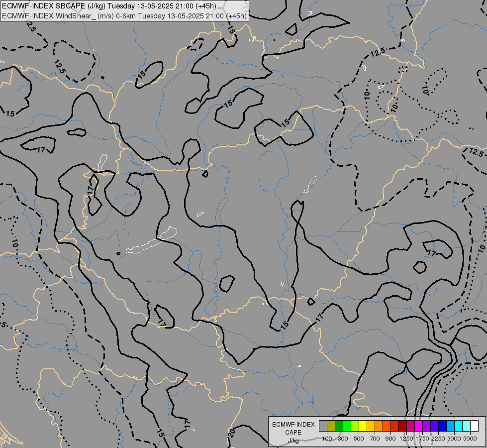
Task: Click the purple swatch right of 1750 tick
Action: (426, 426)
